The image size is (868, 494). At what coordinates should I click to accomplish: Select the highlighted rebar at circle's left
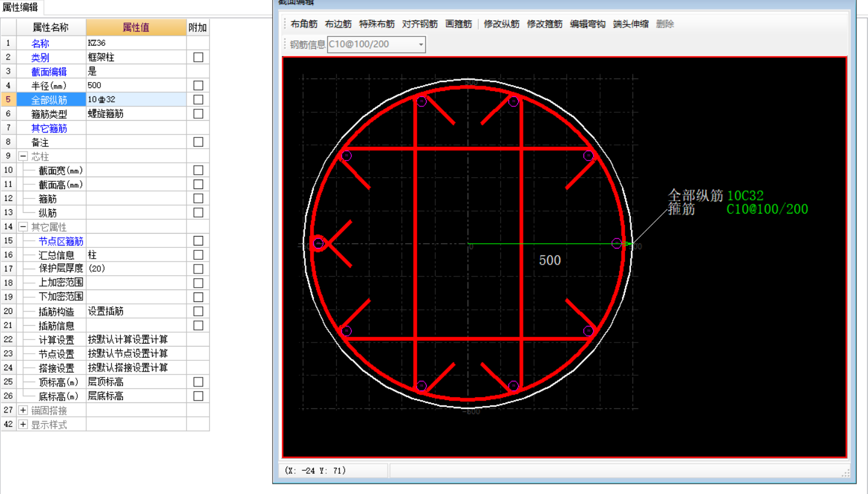point(319,243)
